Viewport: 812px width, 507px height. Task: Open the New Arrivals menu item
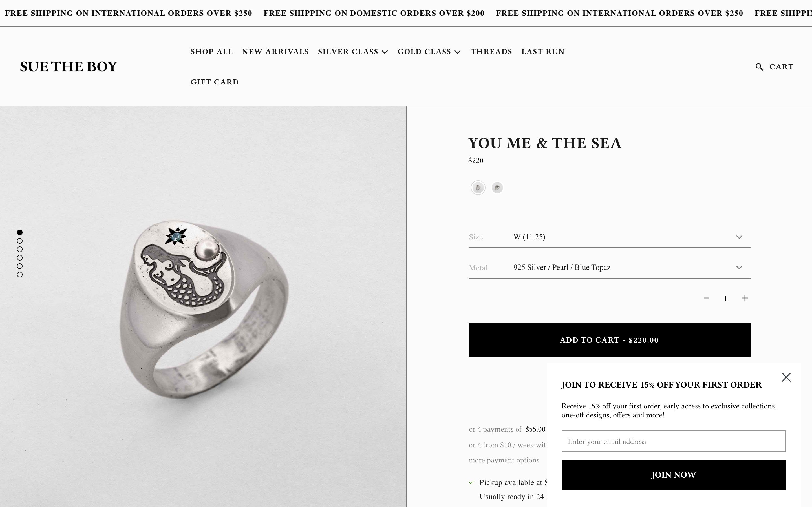click(275, 52)
